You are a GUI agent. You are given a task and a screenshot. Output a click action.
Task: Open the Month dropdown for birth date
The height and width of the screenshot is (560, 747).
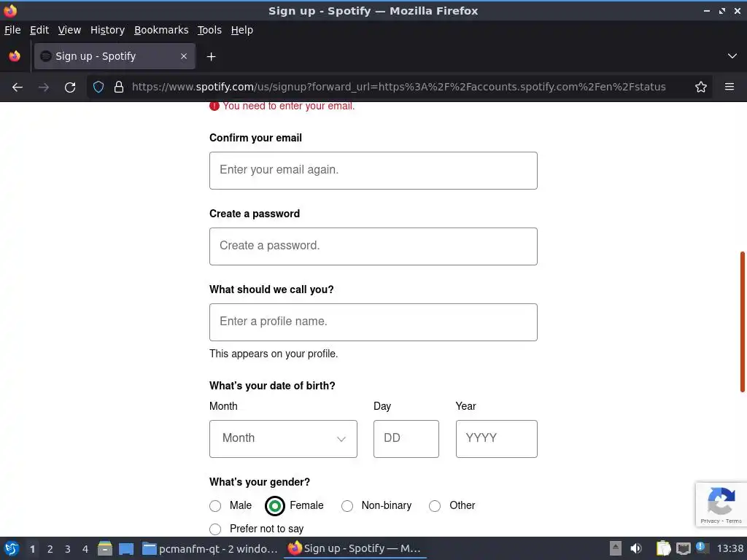283,438
